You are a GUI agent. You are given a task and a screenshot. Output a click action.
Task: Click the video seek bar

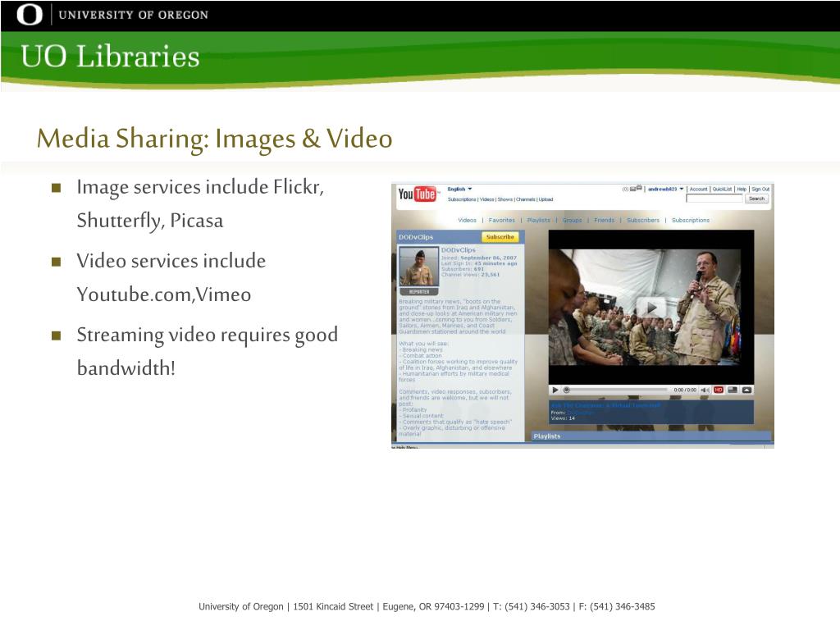click(x=616, y=390)
